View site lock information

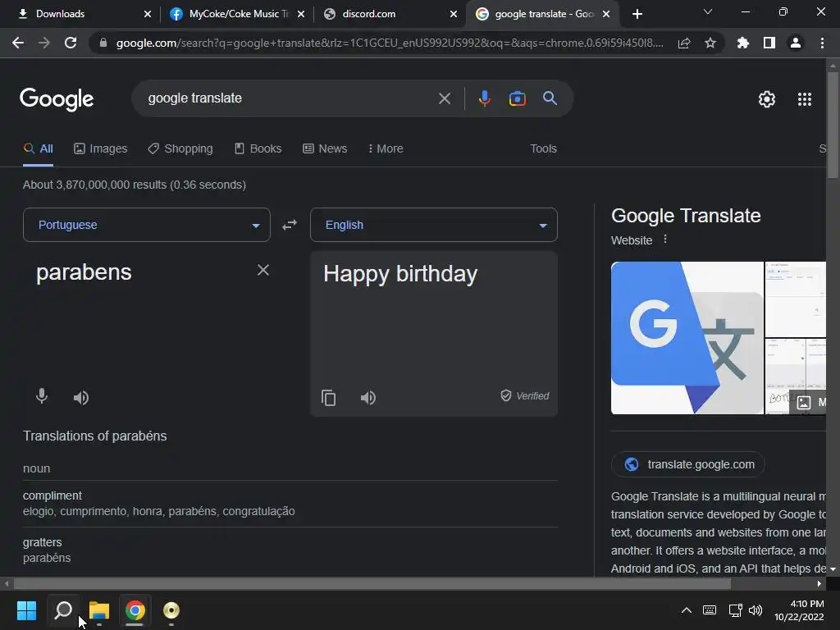(x=103, y=43)
